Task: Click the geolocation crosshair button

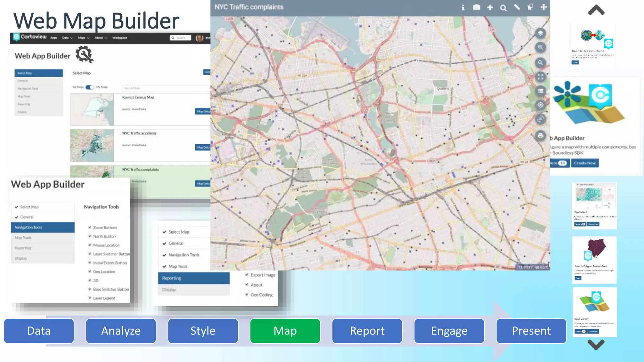Action: [540, 105]
